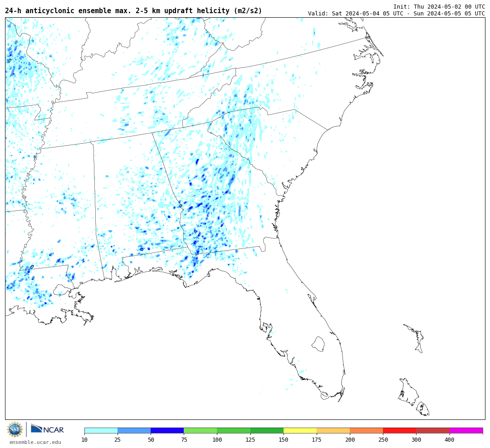
Task: Click the colorbar label 50
Action: [x=151, y=439]
